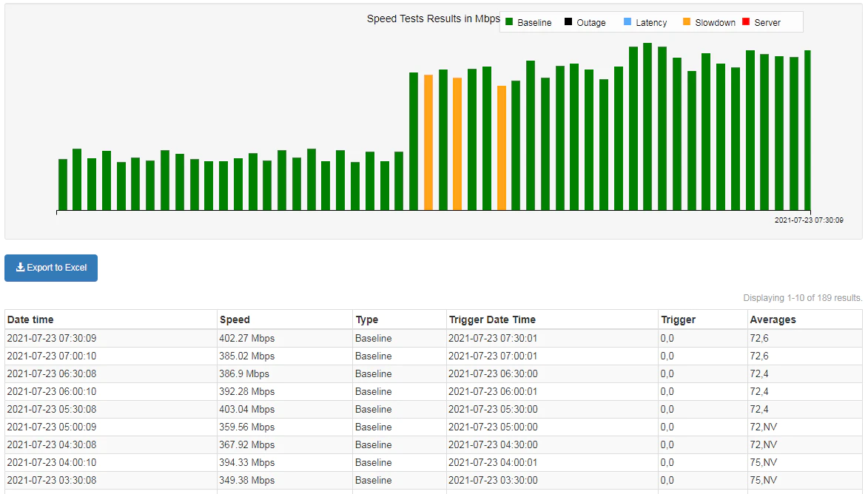Click the black Outage legend swatch
This screenshot has width=868, height=494.
coord(568,22)
